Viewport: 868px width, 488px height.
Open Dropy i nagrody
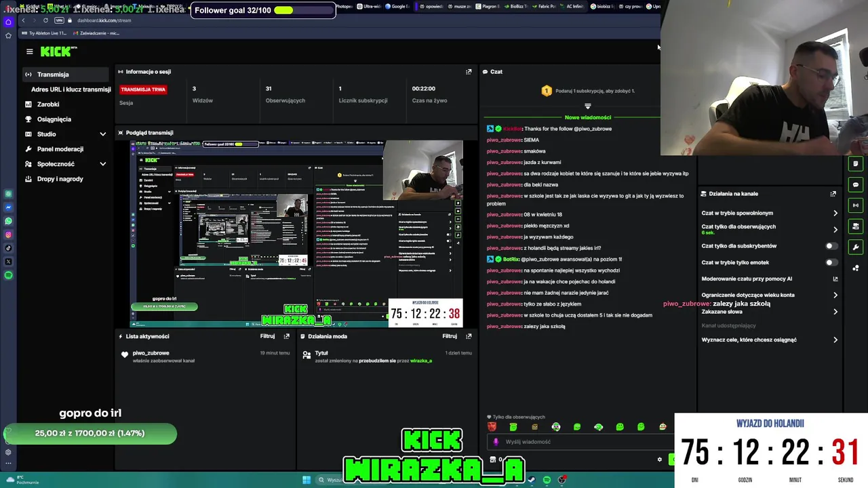(60, 179)
